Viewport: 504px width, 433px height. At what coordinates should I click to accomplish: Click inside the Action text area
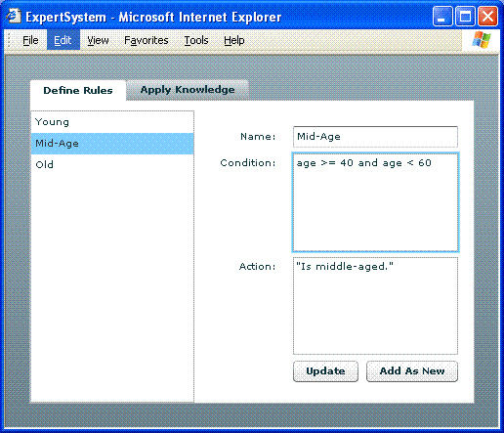[375, 306]
